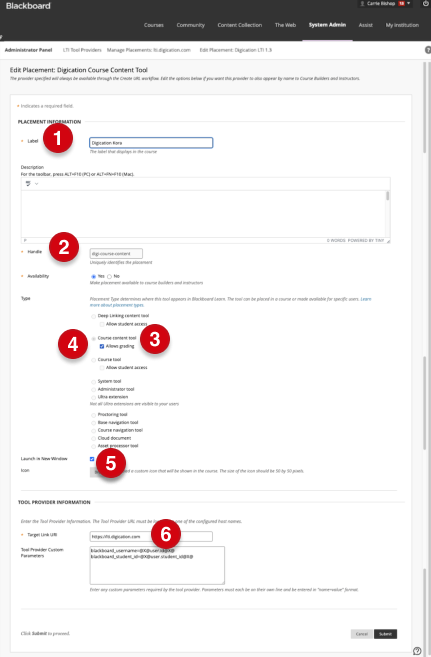431x657 pixels.
Task: Open the System Admin tab
Action: 327,25
